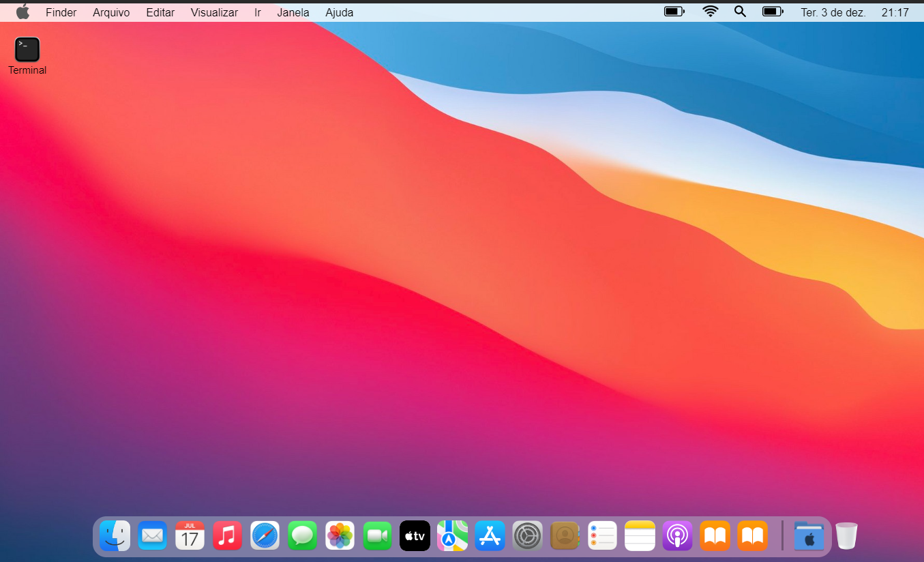Open System Preferences gear icon

tap(527, 536)
